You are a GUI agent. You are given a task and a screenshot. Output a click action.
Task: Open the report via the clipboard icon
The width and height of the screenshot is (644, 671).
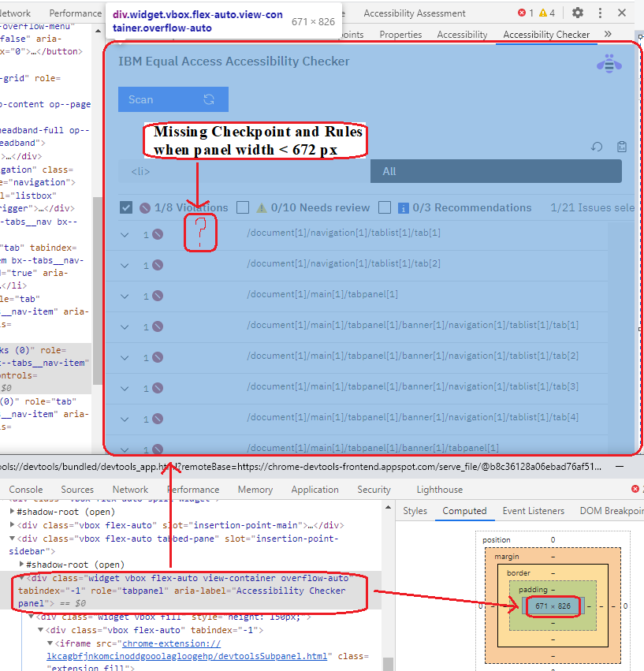click(622, 147)
